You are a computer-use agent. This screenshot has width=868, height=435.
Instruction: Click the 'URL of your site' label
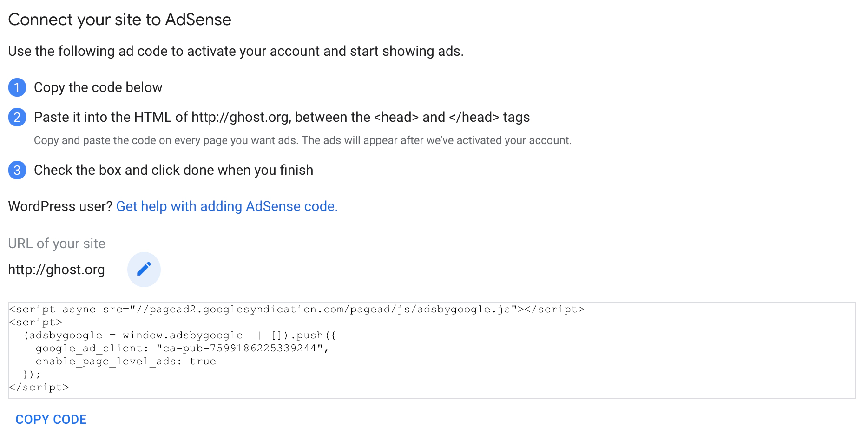(x=57, y=244)
